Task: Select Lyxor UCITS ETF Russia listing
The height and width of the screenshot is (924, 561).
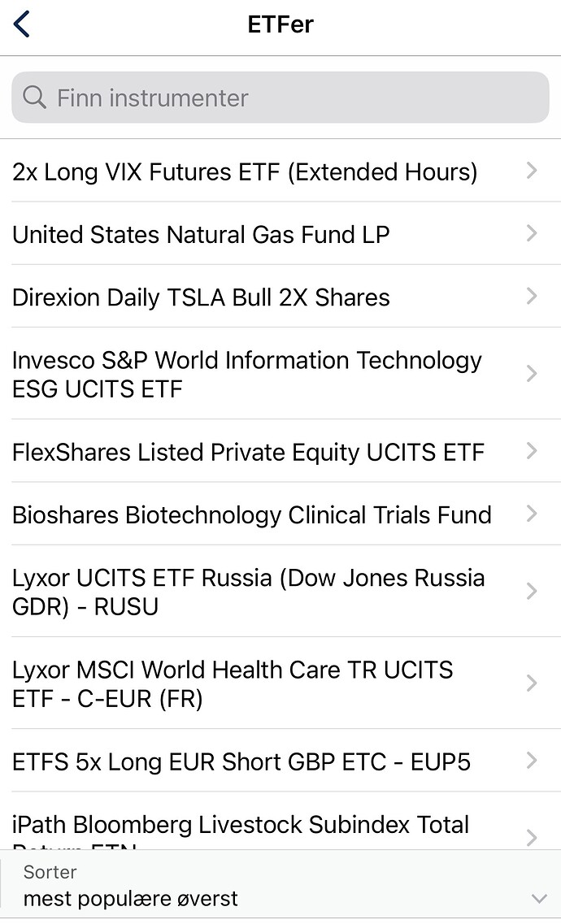Action: tap(248, 592)
